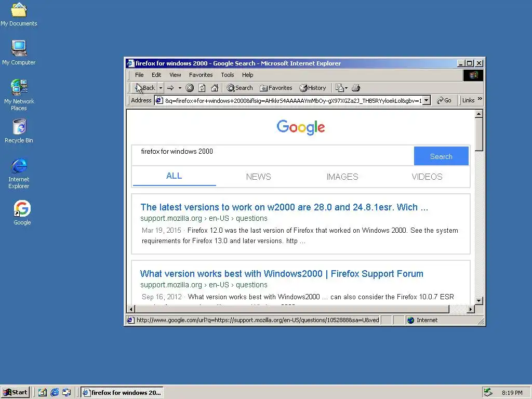Screen dimensions: 532x399
Task: Click into the Address bar URL field
Action: tap(293, 100)
